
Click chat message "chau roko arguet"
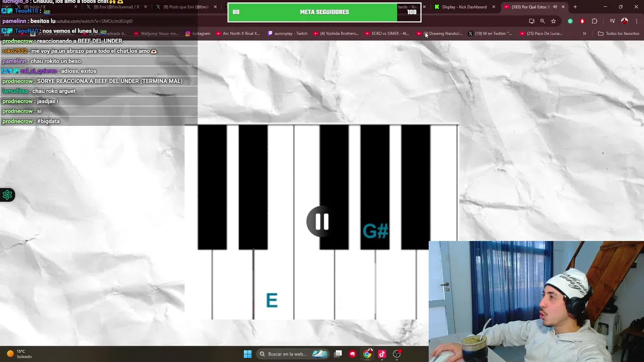[x=54, y=91]
